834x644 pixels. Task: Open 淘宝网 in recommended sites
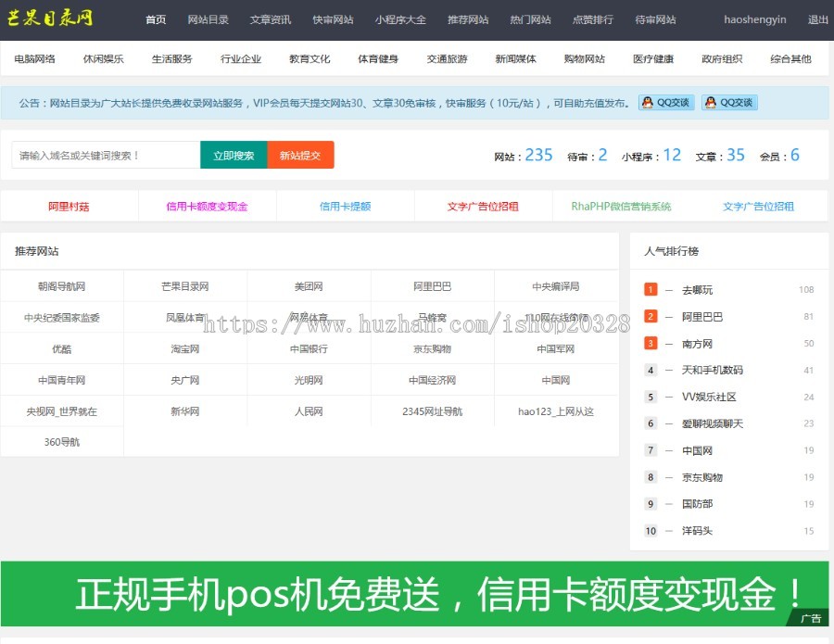(185, 348)
